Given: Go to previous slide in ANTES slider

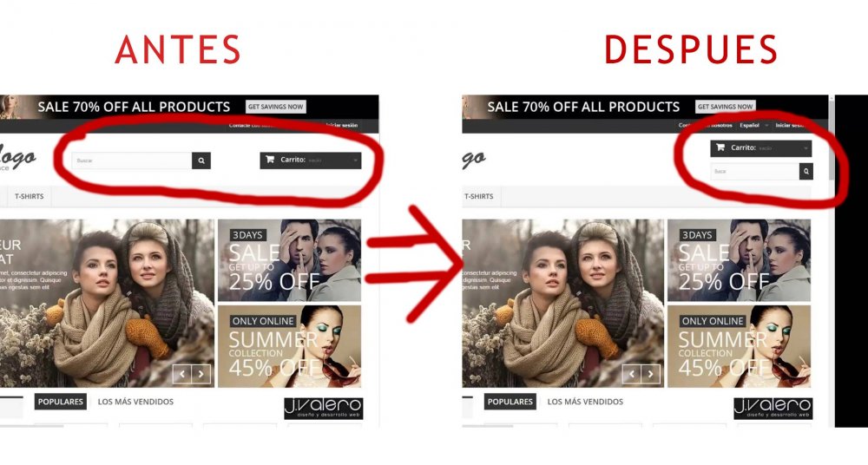Looking at the screenshot, I should [x=182, y=374].
